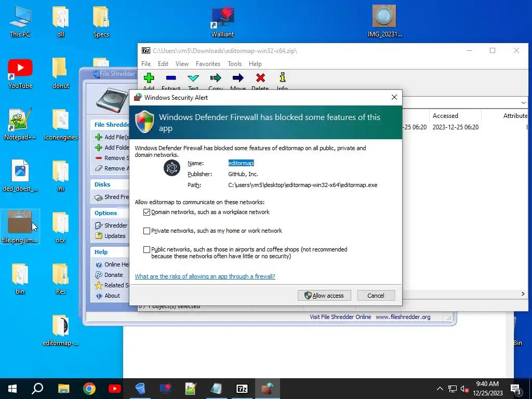Select the Res folder on desktop
This screenshot has height=399, width=532.
pos(61,278)
